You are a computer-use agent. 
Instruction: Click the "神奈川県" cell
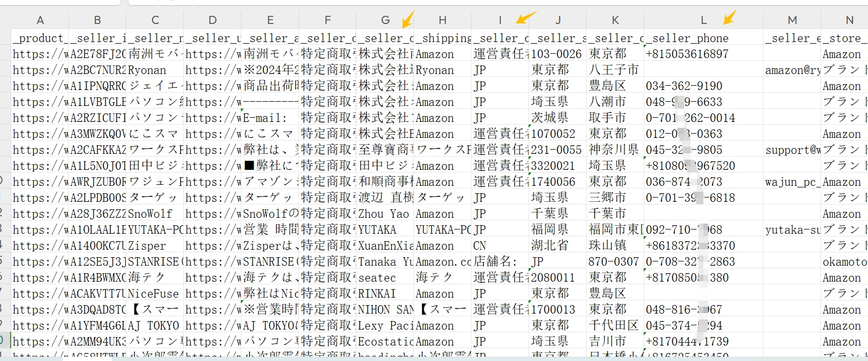(615, 150)
